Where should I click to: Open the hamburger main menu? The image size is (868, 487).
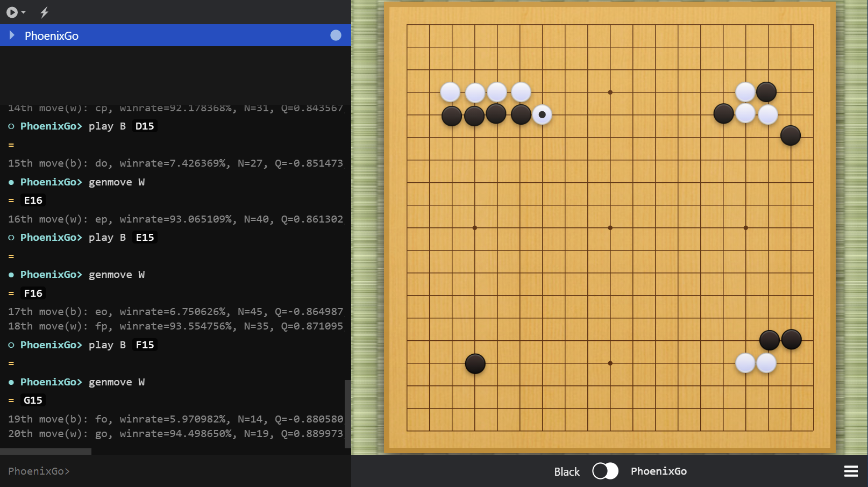pyautogui.click(x=851, y=471)
